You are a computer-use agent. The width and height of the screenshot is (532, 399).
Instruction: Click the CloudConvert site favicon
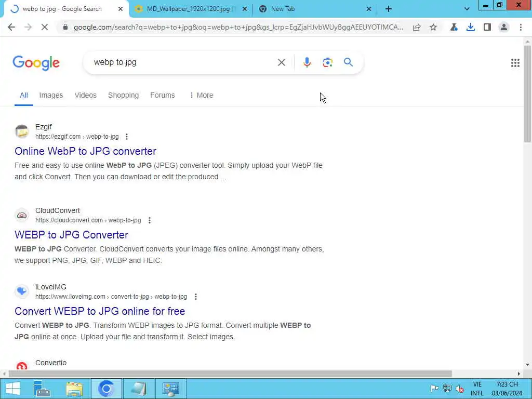pyautogui.click(x=22, y=215)
